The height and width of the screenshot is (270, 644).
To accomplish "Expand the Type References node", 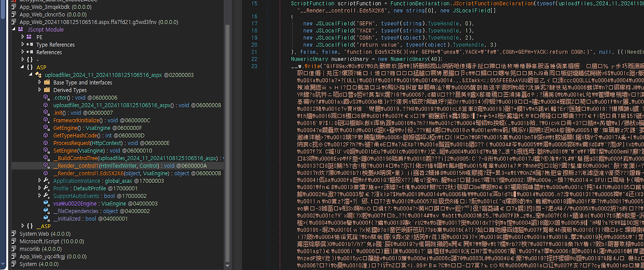I will [x=23, y=45].
